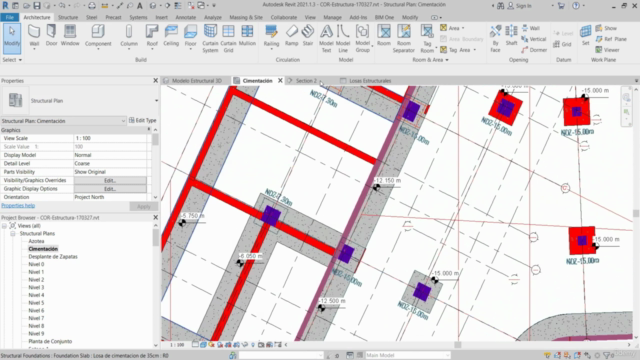640x360 pixels.
Task: Open the Work Plane Viewer
Action: (x=607, y=50)
